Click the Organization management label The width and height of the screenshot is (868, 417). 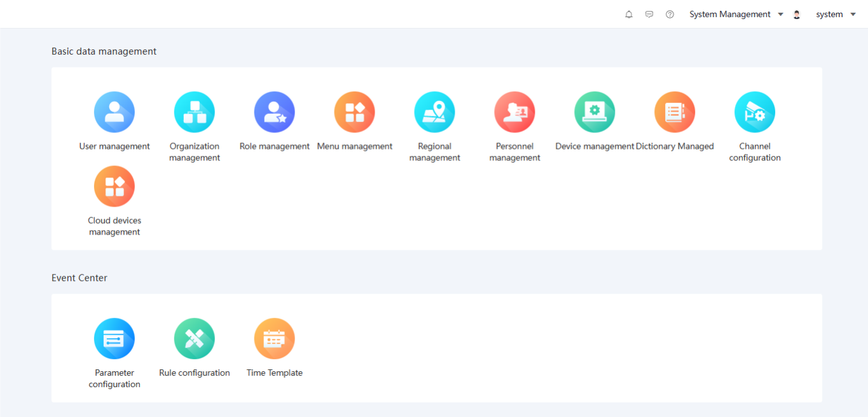coord(195,152)
